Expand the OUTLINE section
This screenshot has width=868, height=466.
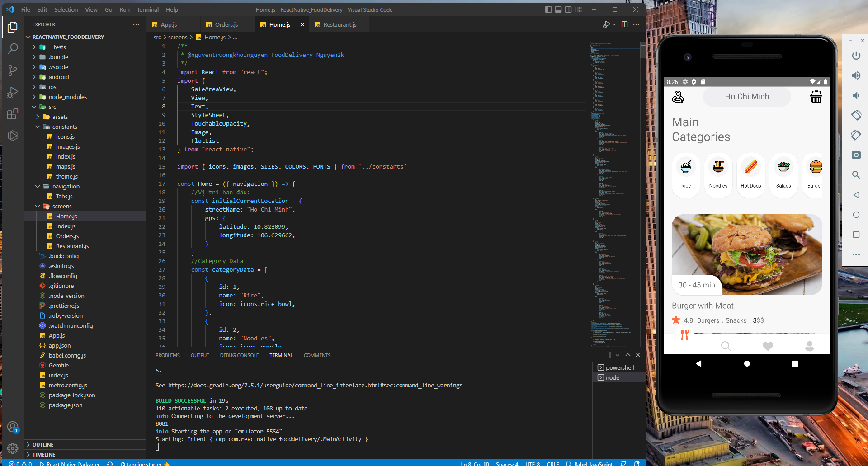[43, 445]
